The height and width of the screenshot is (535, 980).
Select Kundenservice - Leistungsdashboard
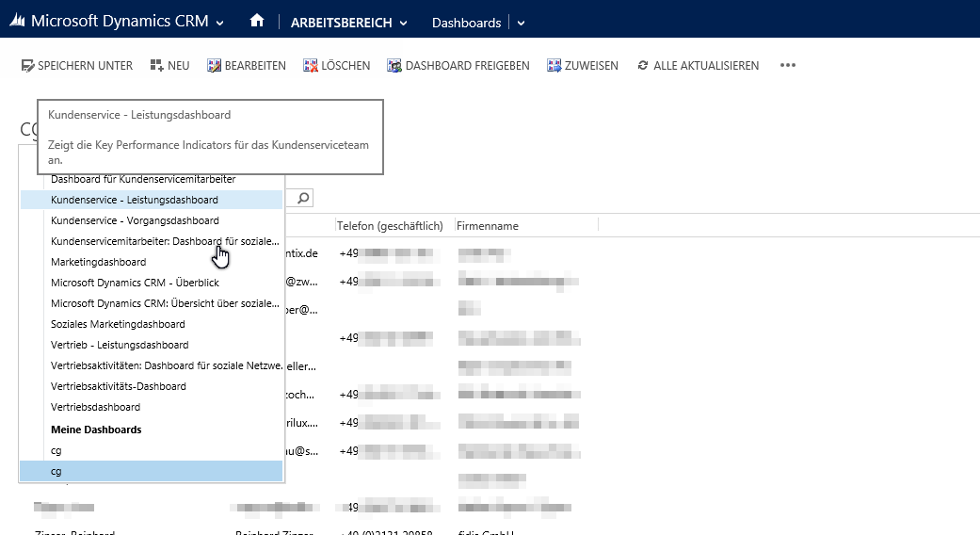(152, 200)
